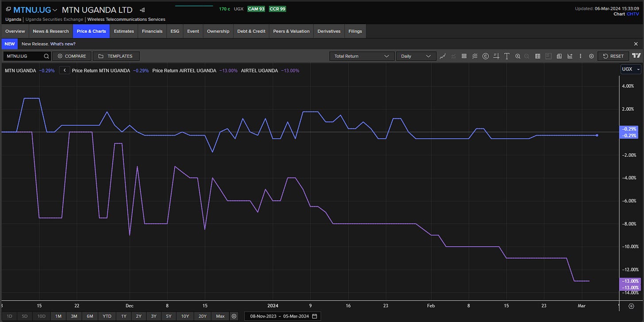Viewport: 644px width, 322px height.
Task: Open the Event tab
Action: pyautogui.click(x=193, y=31)
